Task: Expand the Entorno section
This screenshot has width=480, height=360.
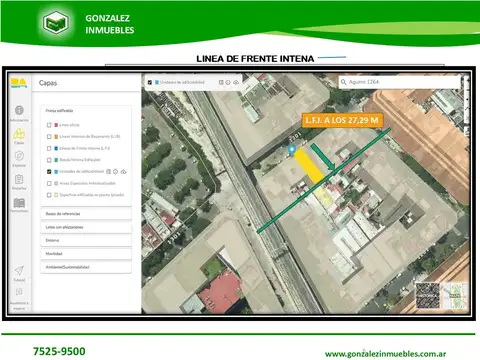Action: click(86, 240)
